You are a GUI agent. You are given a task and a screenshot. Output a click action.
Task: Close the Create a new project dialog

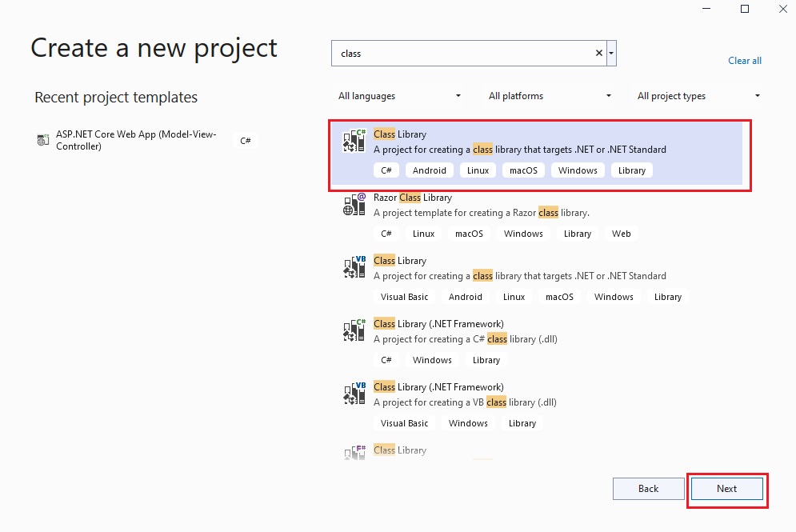(x=783, y=9)
